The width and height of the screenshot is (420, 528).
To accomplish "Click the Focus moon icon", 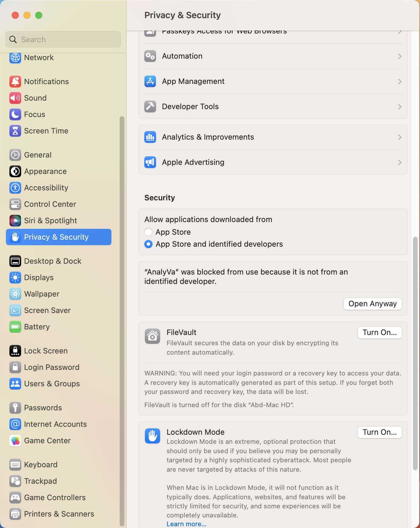I will (15, 114).
